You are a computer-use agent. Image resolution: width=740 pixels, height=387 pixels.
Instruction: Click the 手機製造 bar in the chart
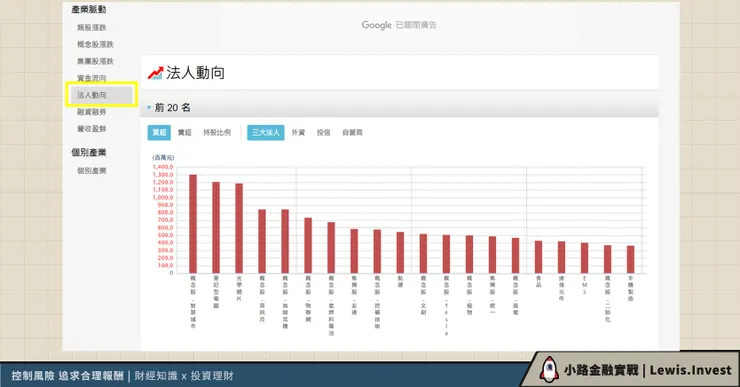coord(631,259)
